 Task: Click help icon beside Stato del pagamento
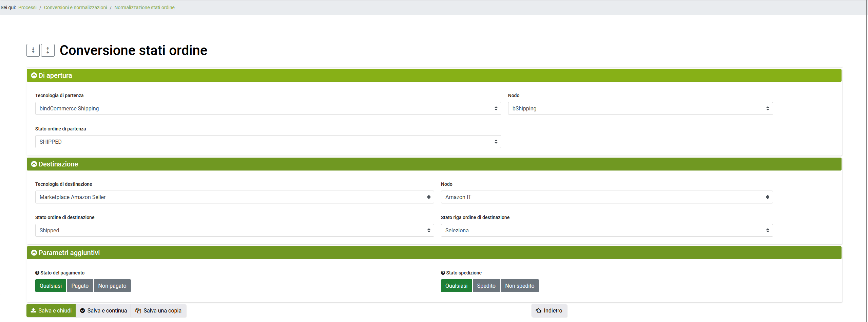(37, 273)
